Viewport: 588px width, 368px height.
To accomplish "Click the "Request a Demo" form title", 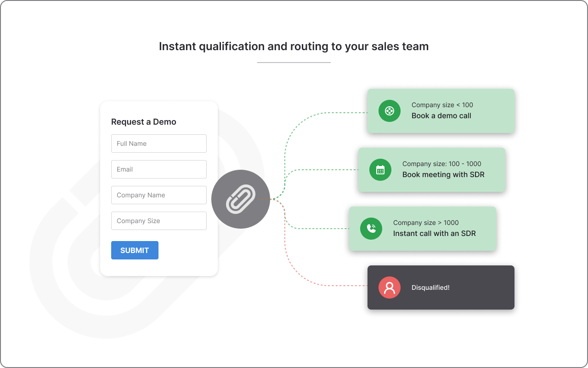I will point(143,122).
